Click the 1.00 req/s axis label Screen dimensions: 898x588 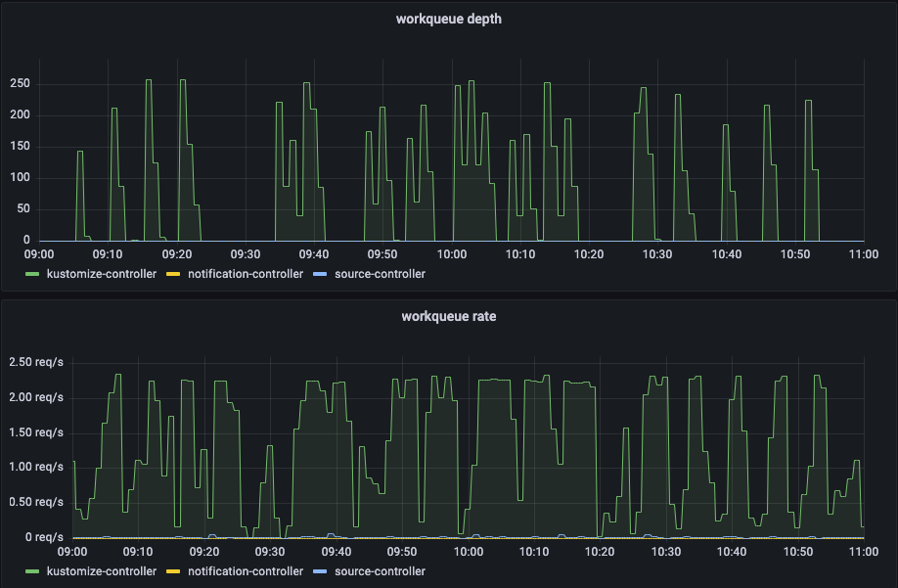[36, 467]
